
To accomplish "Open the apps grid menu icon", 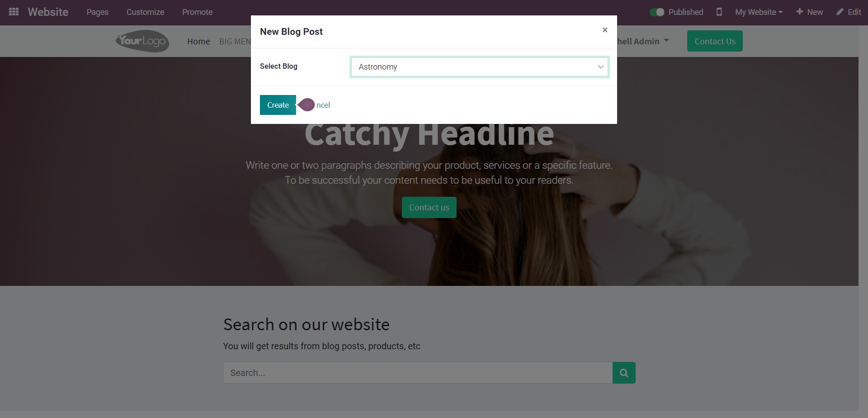I will coord(14,12).
